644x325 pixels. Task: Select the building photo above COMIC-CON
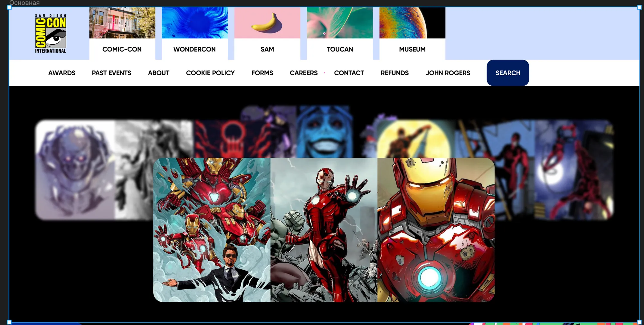click(x=122, y=23)
